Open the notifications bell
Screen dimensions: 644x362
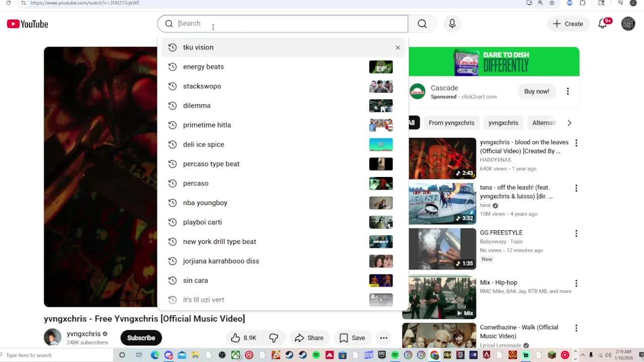point(603,24)
